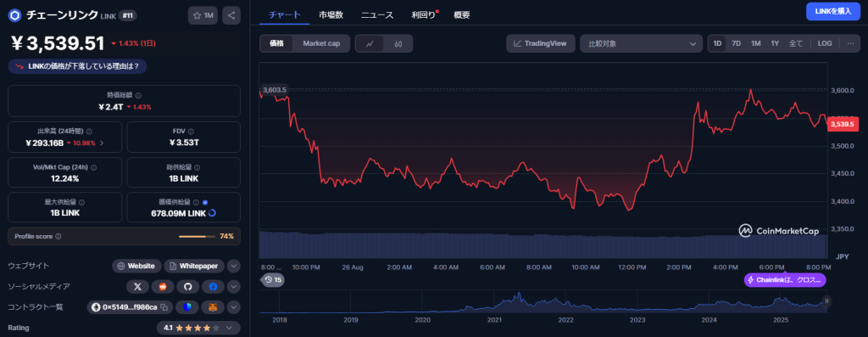The height and width of the screenshot is (337, 868).
Task: Switch chart to line view
Action: click(370, 44)
